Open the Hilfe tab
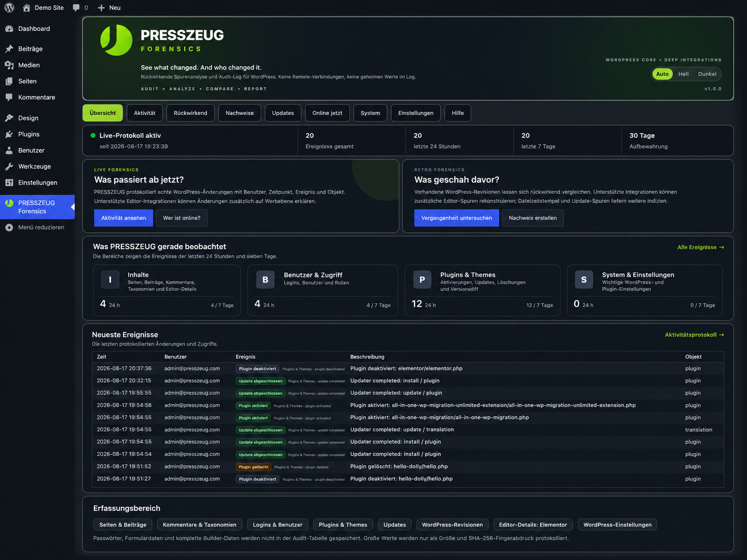 pos(458,113)
